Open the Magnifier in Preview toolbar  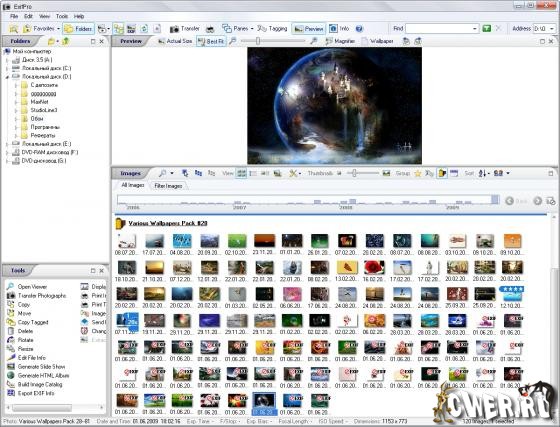[x=340, y=41]
